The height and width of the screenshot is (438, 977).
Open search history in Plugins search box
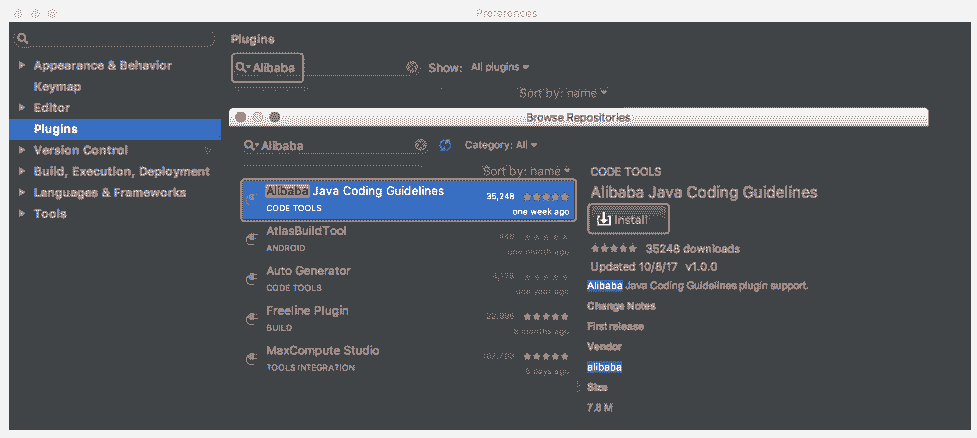click(x=243, y=67)
